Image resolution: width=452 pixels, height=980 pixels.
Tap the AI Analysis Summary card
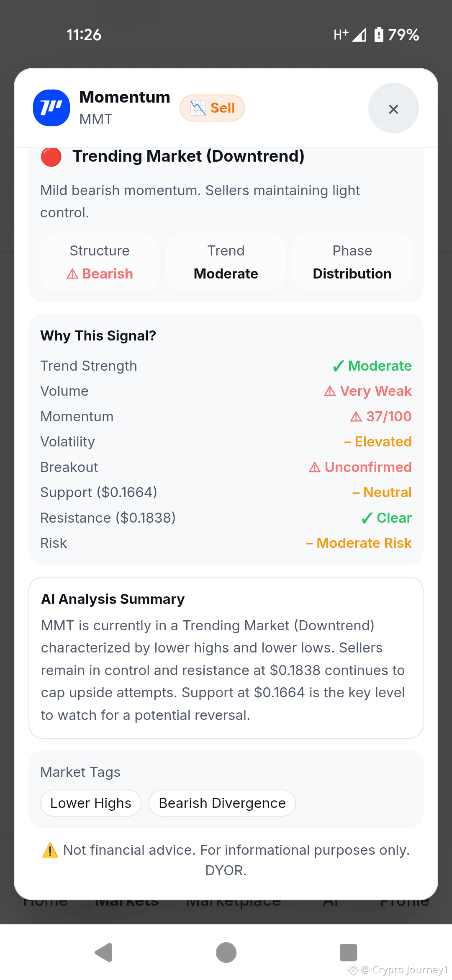(226, 658)
